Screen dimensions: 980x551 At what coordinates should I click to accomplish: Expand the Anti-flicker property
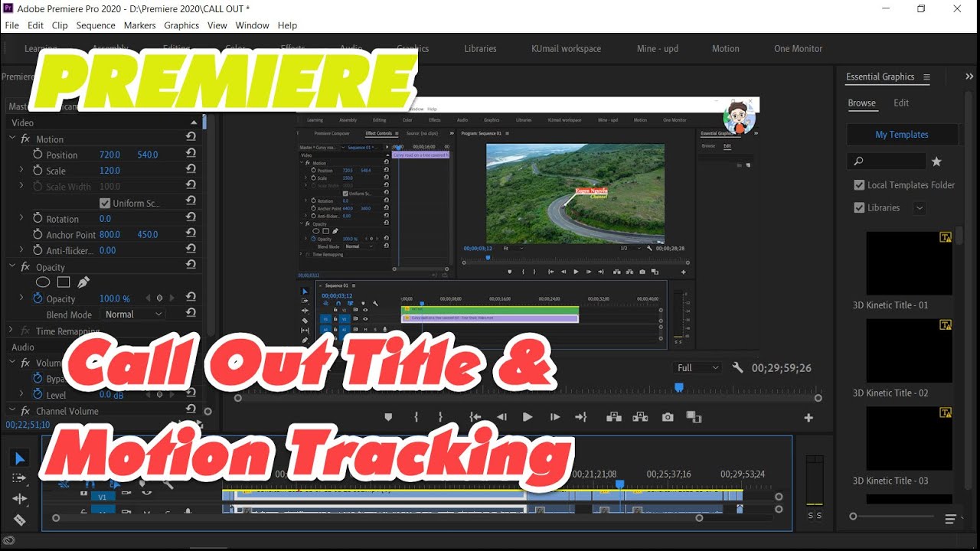coord(21,250)
